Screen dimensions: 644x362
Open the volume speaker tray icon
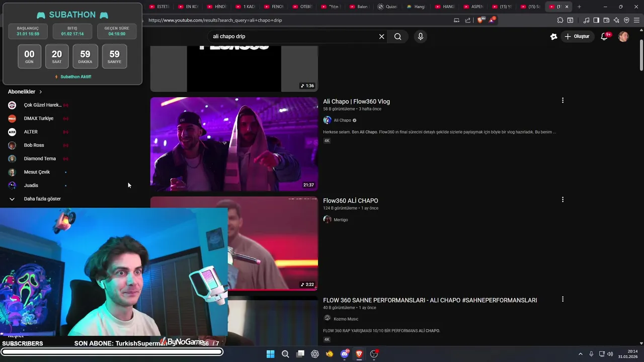tap(610, 354)
